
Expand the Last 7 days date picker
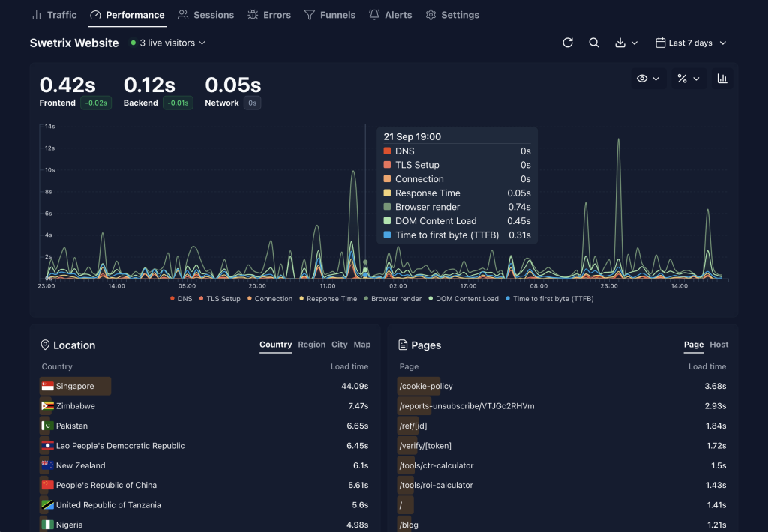click(x=691, y=43)
